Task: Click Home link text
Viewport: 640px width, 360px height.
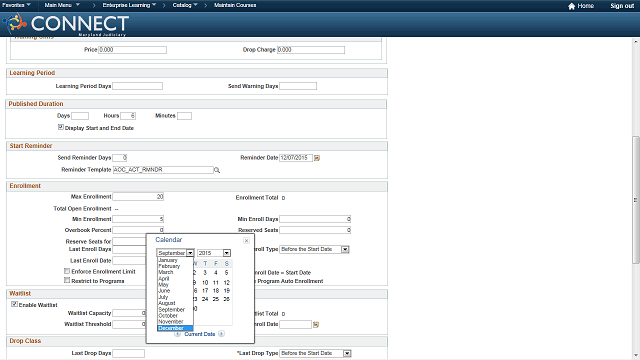Action: click(586, 6)
